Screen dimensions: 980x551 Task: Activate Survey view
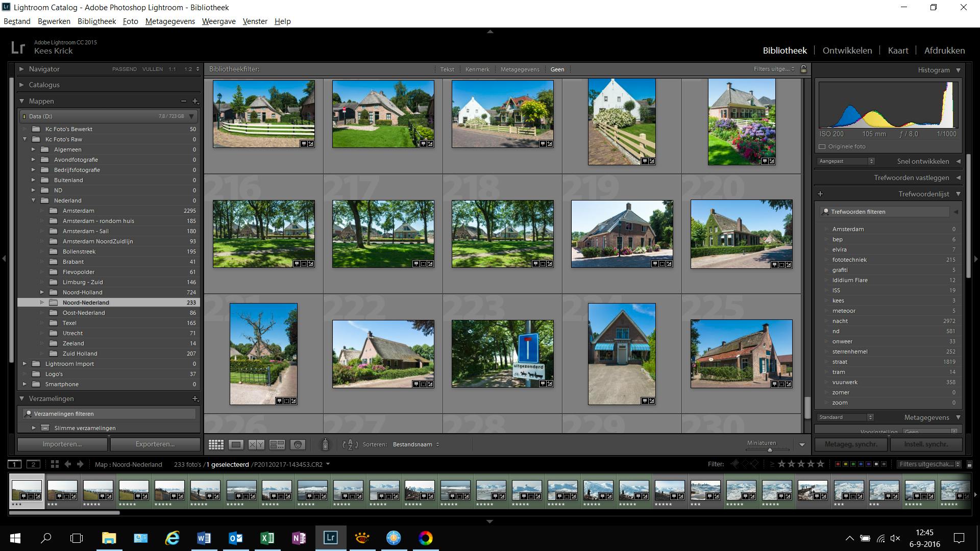278,444
